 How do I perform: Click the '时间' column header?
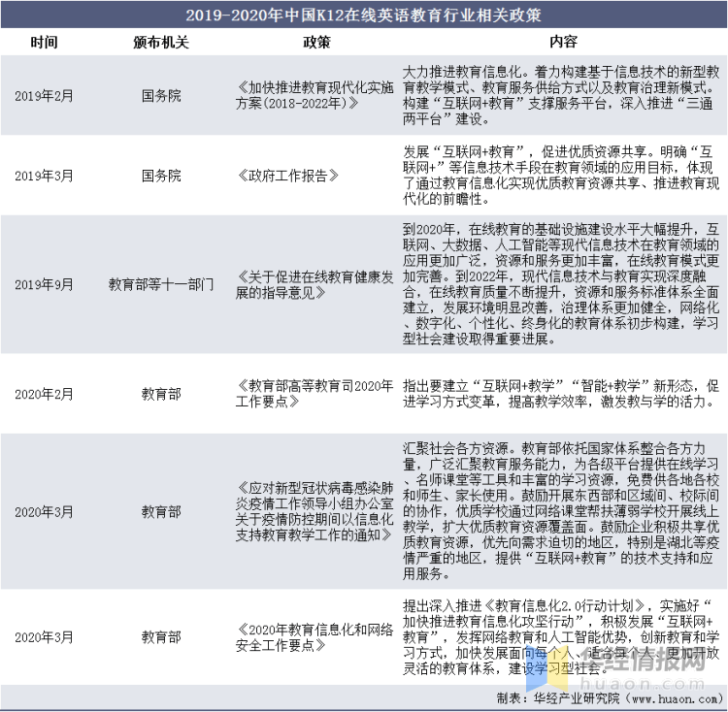tap(44, 43)
